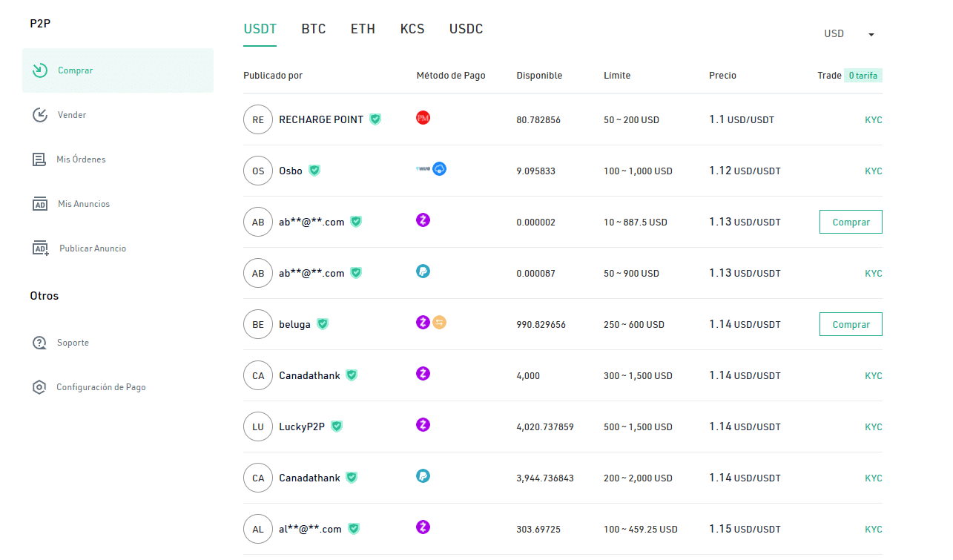Click the Soporte help icon
This screenshot has height=560, width=953.
[x=39, y=343]
